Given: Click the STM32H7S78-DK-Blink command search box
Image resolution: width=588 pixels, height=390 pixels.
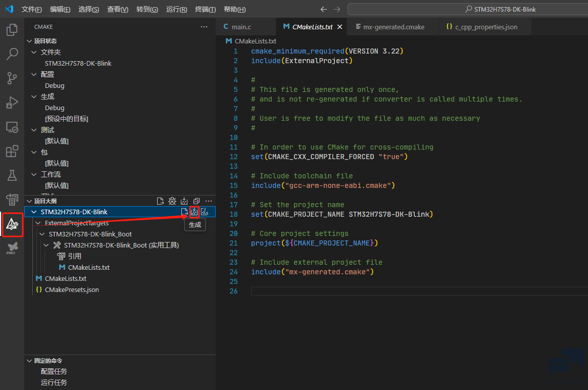Looking at the screenshot, I should 468,10.
